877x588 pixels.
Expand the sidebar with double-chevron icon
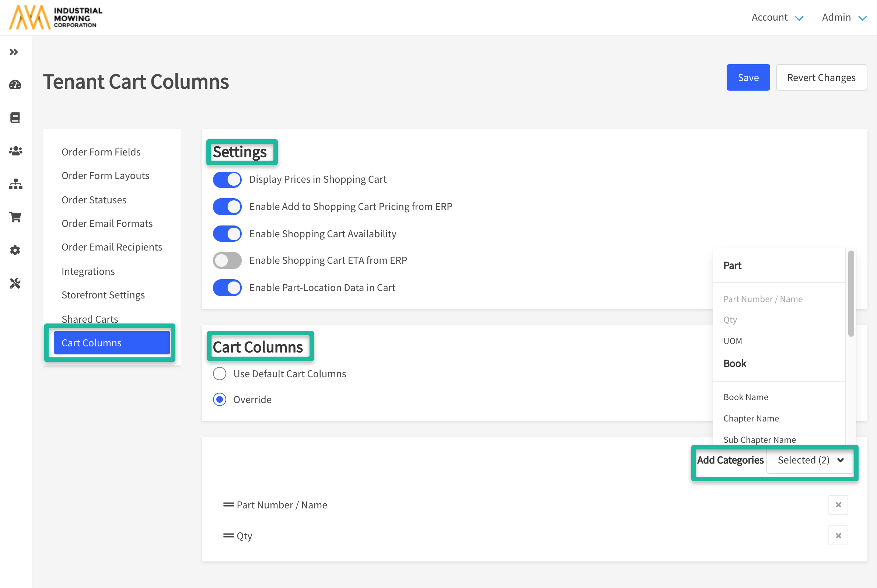(14, 52)
